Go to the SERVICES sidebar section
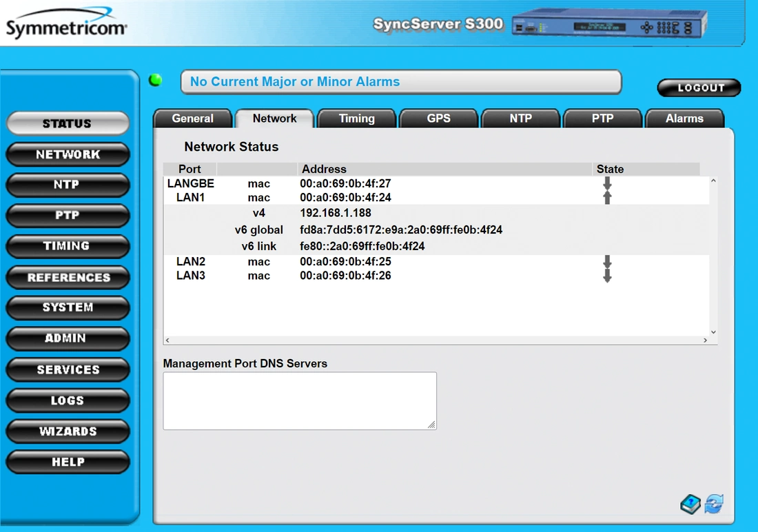The width and height of the screenshot is (758, 532). click(x=68, y=369)
